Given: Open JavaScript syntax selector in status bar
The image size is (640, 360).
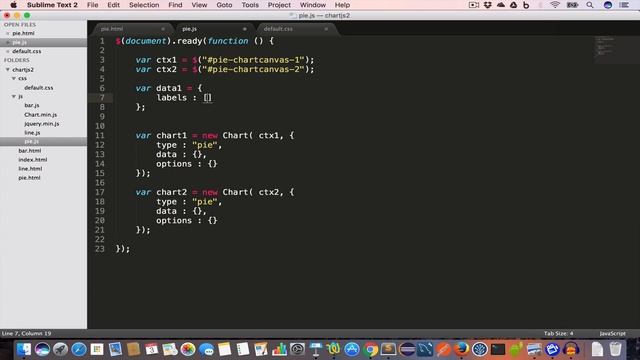Looking at the screenshot, I should tap(612, 333).
